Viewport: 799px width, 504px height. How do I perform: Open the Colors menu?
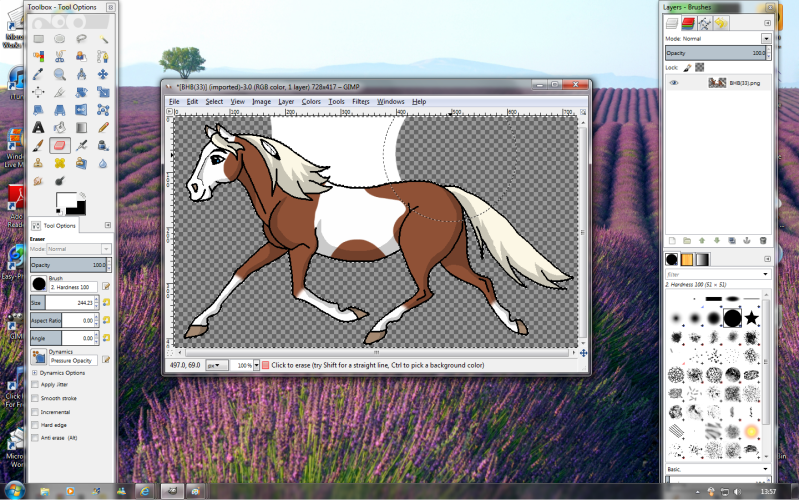coord(311,101)
